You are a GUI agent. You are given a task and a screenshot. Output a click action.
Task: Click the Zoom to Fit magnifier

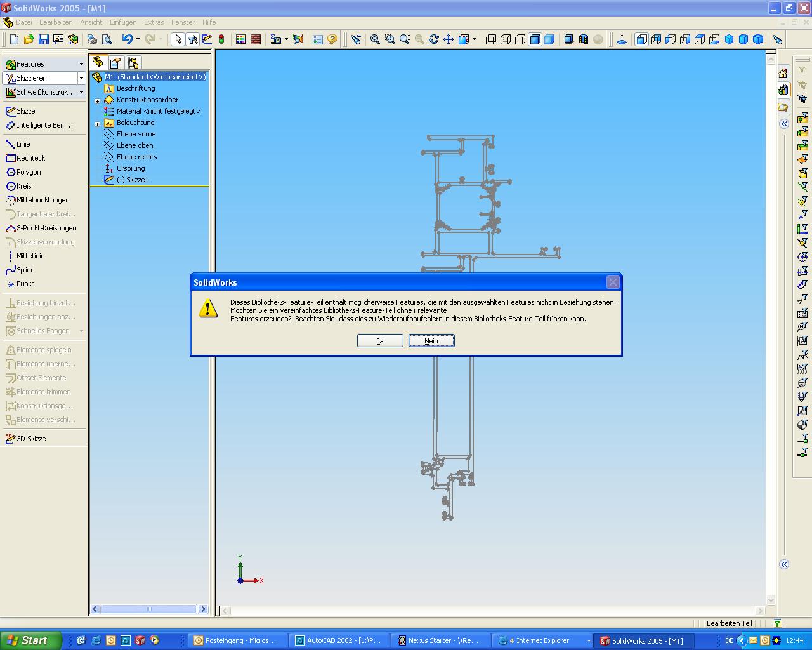point(375,39)
